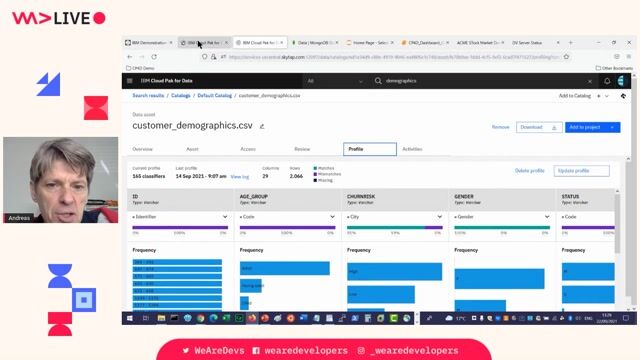The width and height of the screenshot is (640, 360).
Task: Click the lock icon in address bar
Action: (x=213, y=57)
